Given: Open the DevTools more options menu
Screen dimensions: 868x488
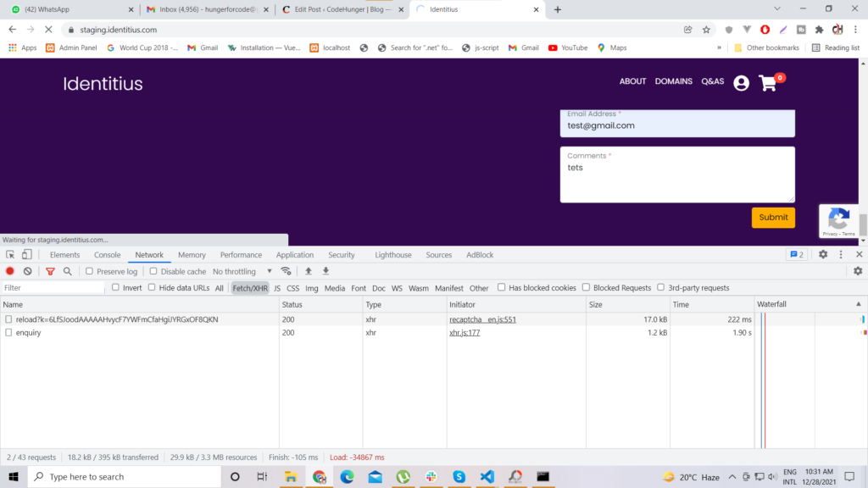Looking at the screenshot, I should coord(841,254).
